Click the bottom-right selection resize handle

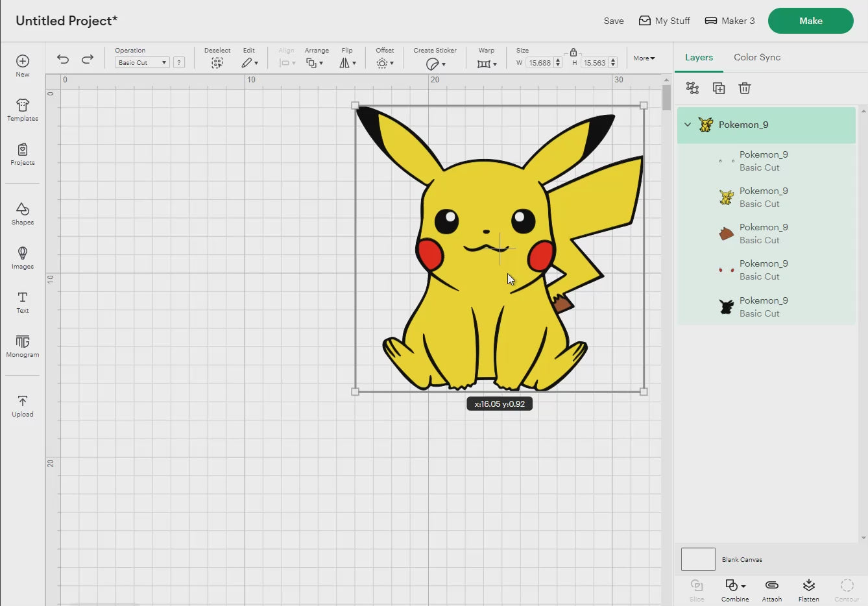pos(644,391)
